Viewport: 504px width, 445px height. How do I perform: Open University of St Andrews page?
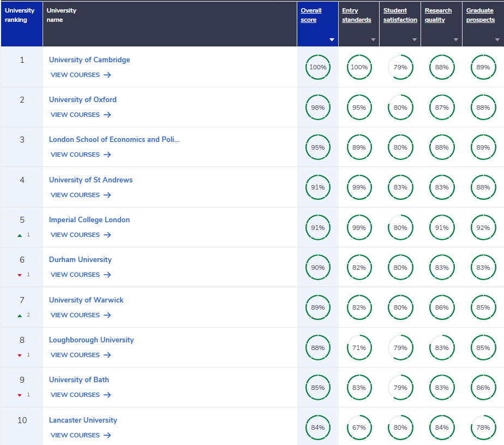[91, 180]
